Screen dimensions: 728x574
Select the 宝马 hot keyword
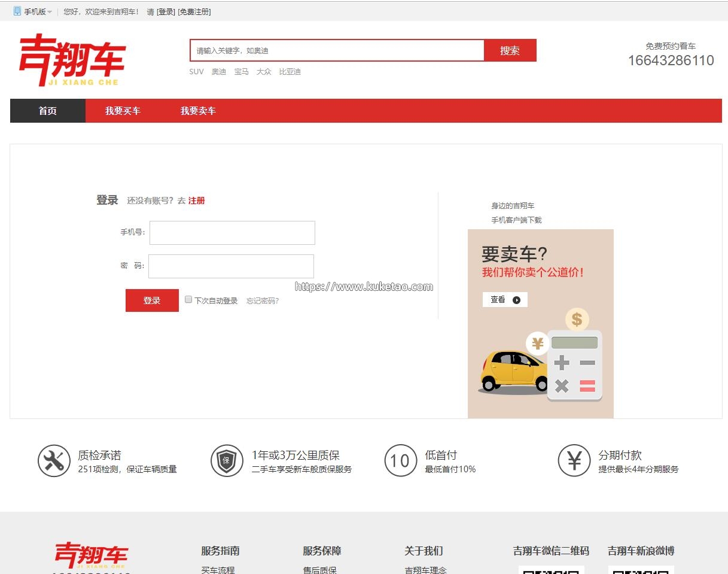[241, 72]
